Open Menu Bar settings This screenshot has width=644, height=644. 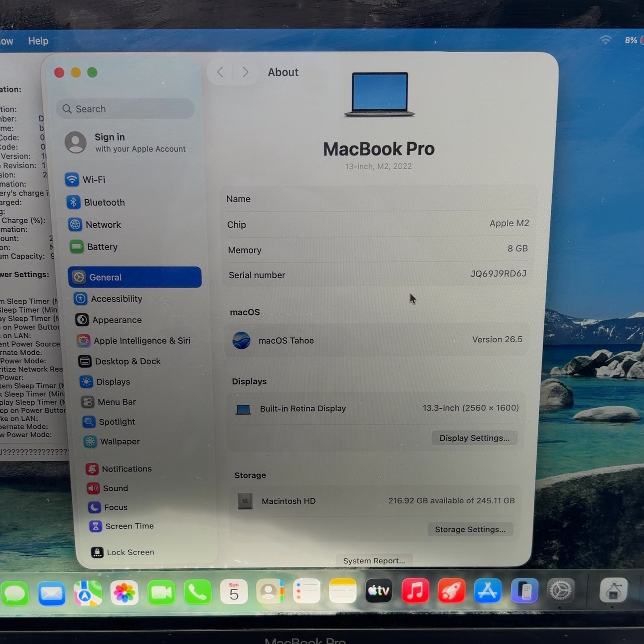pyautogui.click(x=108, y=402)
